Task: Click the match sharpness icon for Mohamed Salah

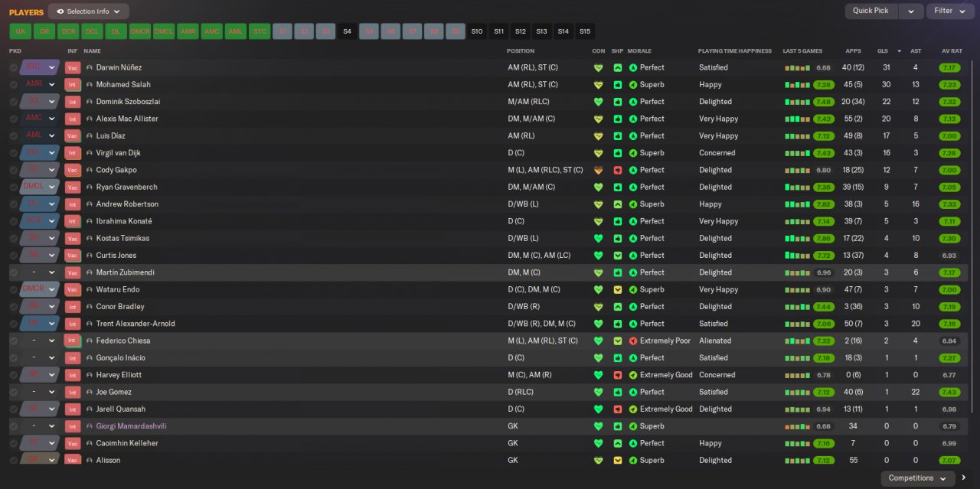Action: pyautogui.click(x=617, y=85)
